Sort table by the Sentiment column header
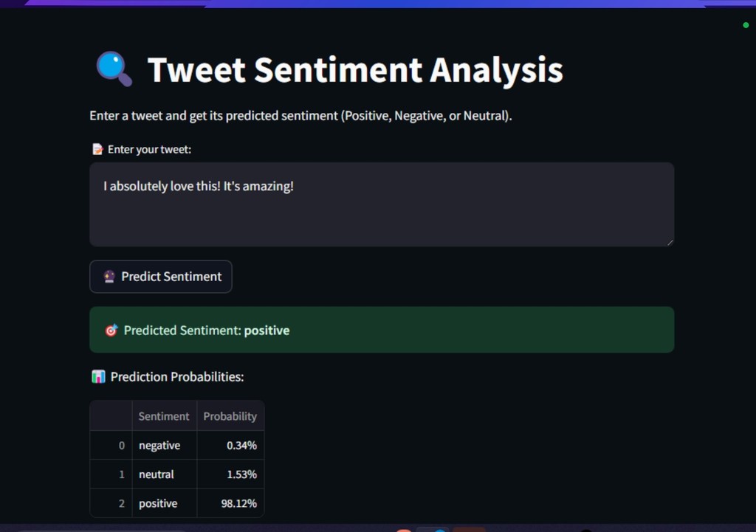 point(164,416)
